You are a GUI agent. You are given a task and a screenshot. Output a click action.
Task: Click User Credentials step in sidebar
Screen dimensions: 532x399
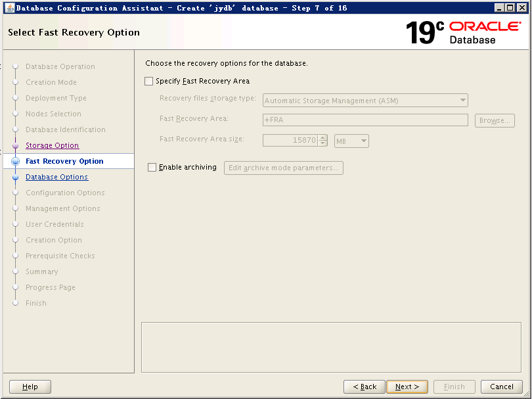55,224
